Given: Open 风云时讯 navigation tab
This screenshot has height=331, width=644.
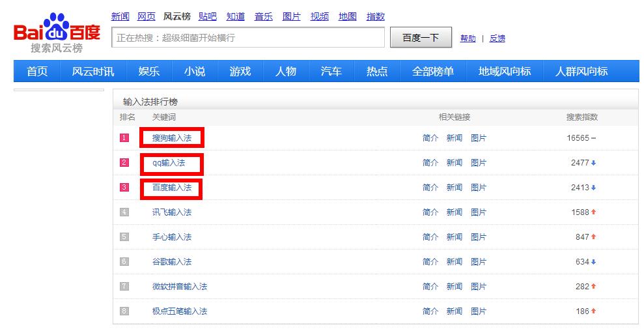Looking at the screenshot, I should tap(93, 71).
